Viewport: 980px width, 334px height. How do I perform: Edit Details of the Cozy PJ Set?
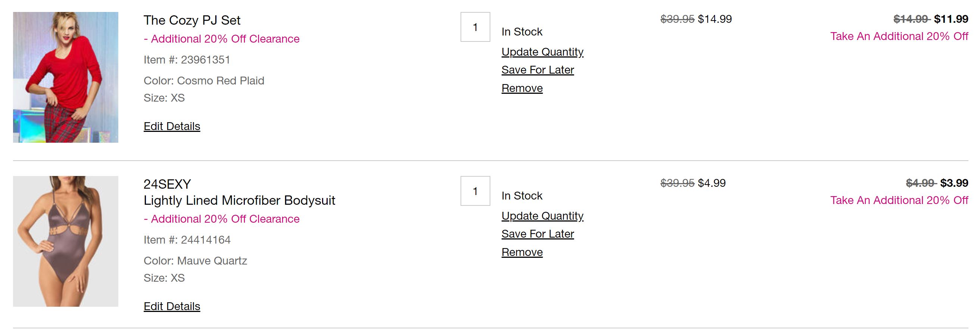click(172, 126)
